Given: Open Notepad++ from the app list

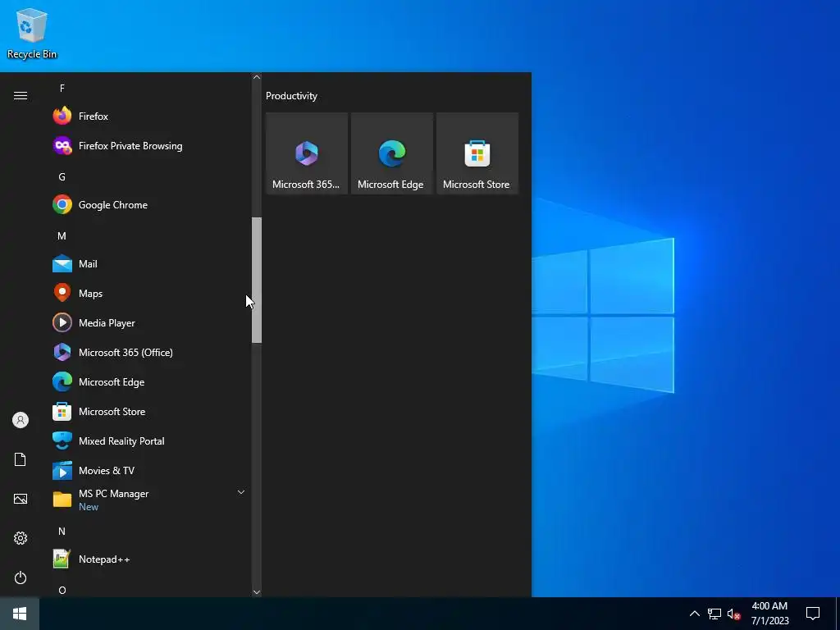Looking at the screenshot, I should (x=149, y=559).
